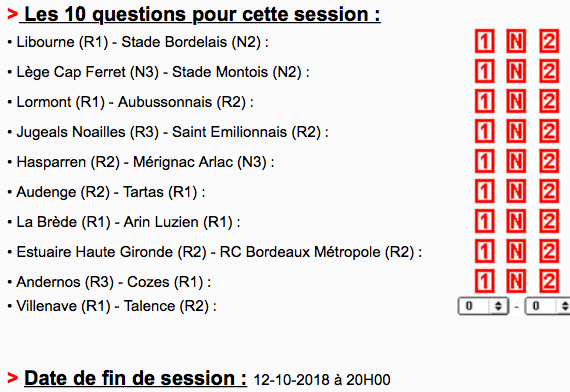Select 1 for Andernos vs Cozes
This screenshot has width=570, height=392.
(x=484, y=281)
